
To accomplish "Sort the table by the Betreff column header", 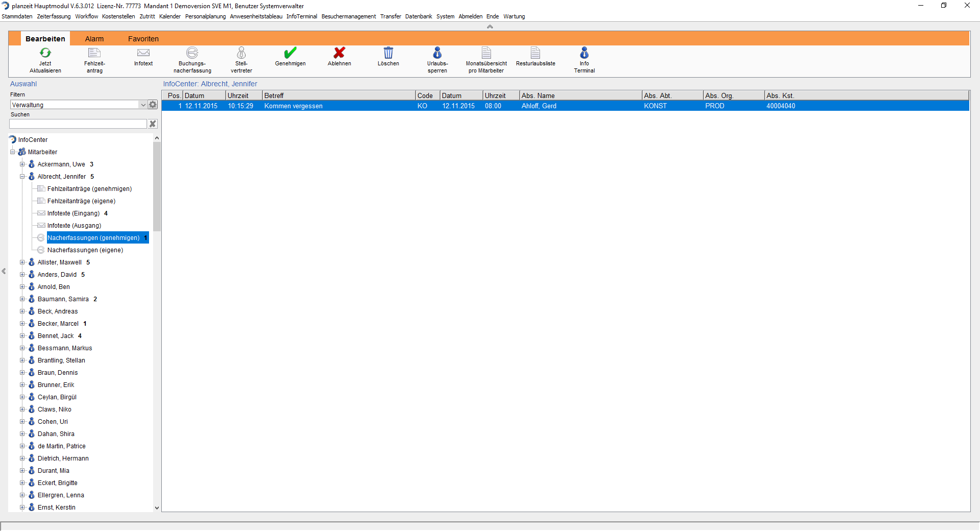I will pyautogui.click(x=338, y=95).
